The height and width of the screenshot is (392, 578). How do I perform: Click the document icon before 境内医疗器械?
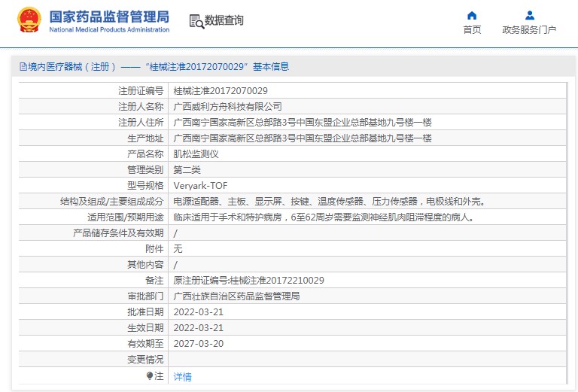pos(22,67)
